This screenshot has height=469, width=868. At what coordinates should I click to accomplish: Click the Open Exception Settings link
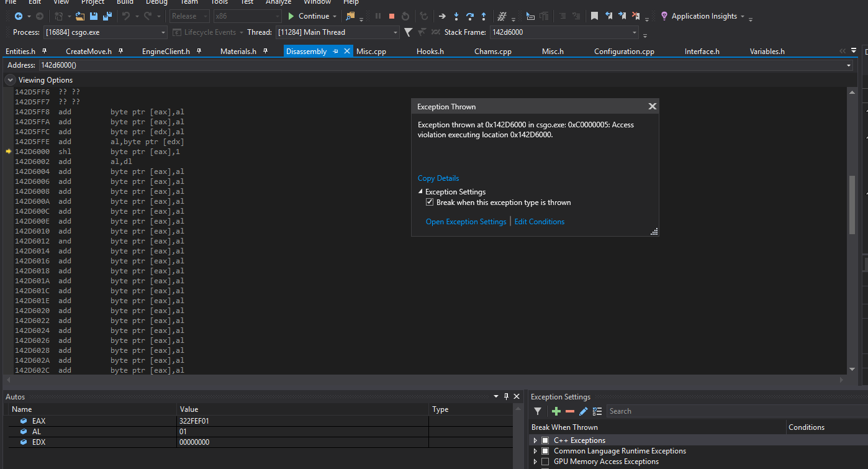pyautogui.click(x=466, y=222)
